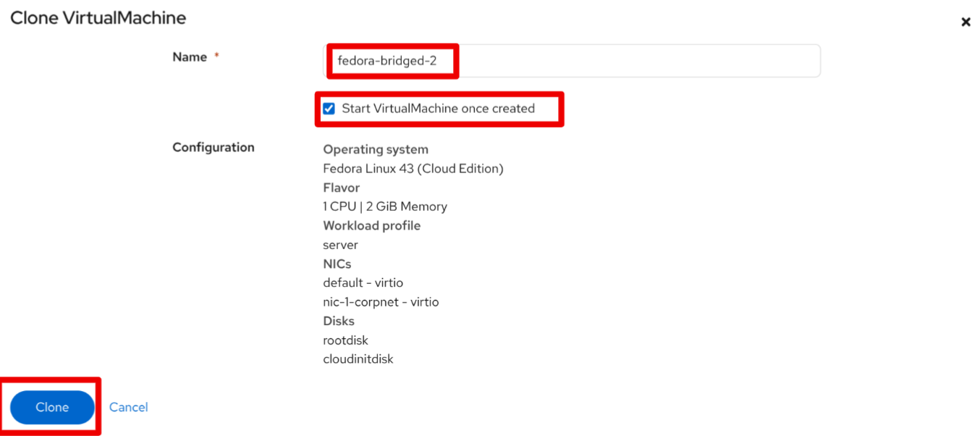Click the Disks heading
The height and width of the screenshot is (436, 980).
(339, 321)
